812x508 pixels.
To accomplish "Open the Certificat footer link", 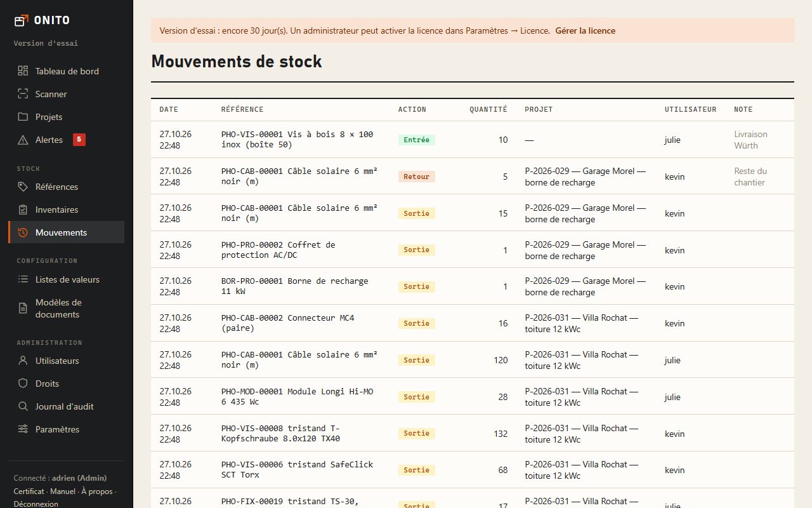I will tap(29, 491).
